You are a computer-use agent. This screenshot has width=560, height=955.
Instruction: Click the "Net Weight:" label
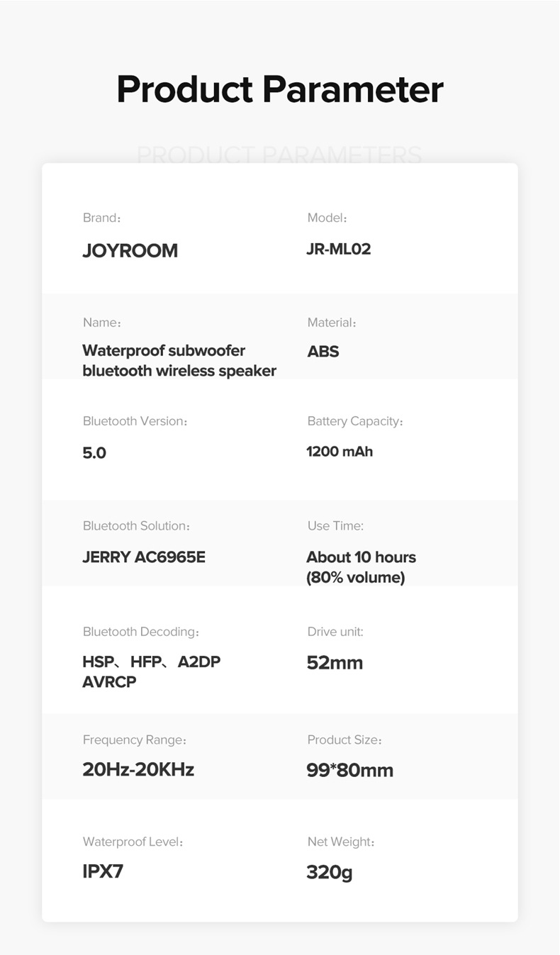point(340,842)
